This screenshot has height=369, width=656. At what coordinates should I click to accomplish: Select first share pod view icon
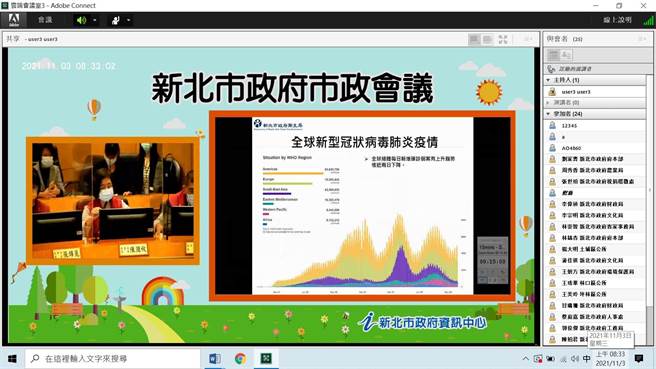pyautogui.click(x=474, y=39)
